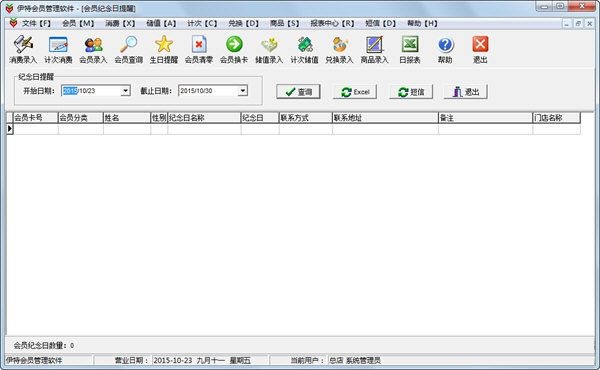The width and height of the screenshot is (600, 370).
Task: Click the 开始日期 date field
Action: tap(96, 91)
